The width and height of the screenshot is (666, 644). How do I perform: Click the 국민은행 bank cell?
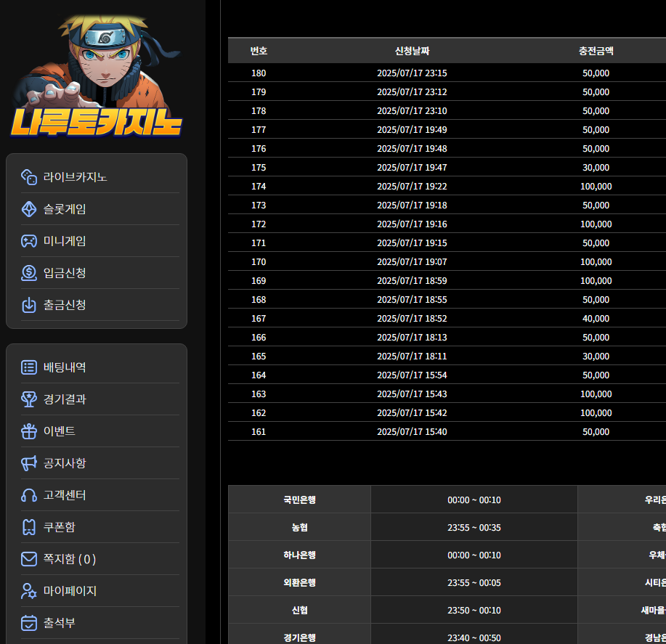[x=299, y=500]
